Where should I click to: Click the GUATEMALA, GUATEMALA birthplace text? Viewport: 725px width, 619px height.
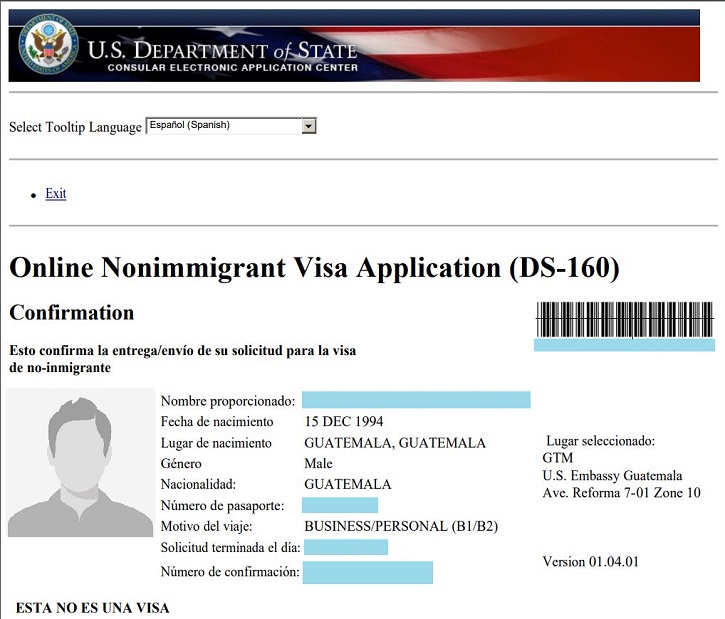[395, 443]
